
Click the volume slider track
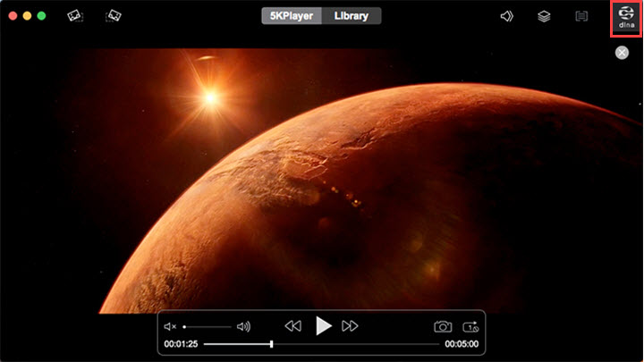[x=208, y=327]
